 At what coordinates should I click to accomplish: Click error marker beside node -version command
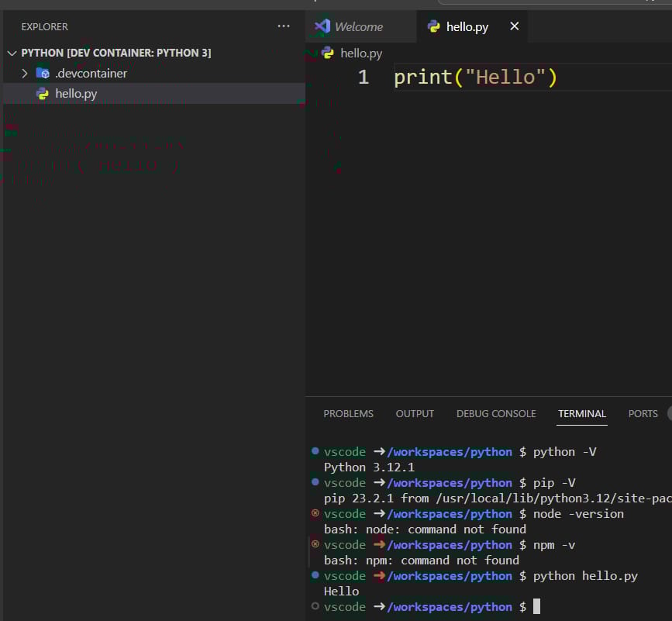315,513
